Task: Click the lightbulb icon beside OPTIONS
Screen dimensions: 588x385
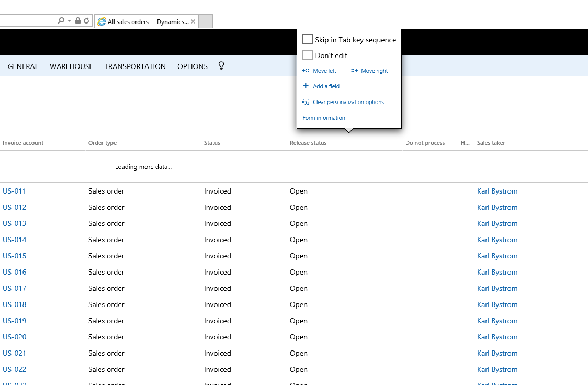Action: coord(221,66)
